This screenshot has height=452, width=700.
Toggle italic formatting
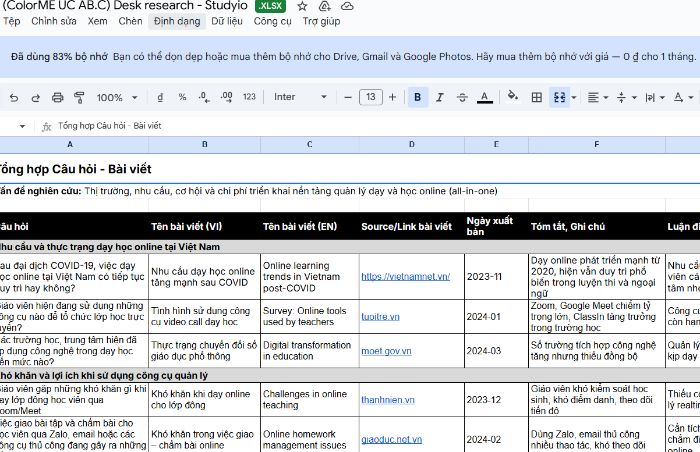[440, 97]
